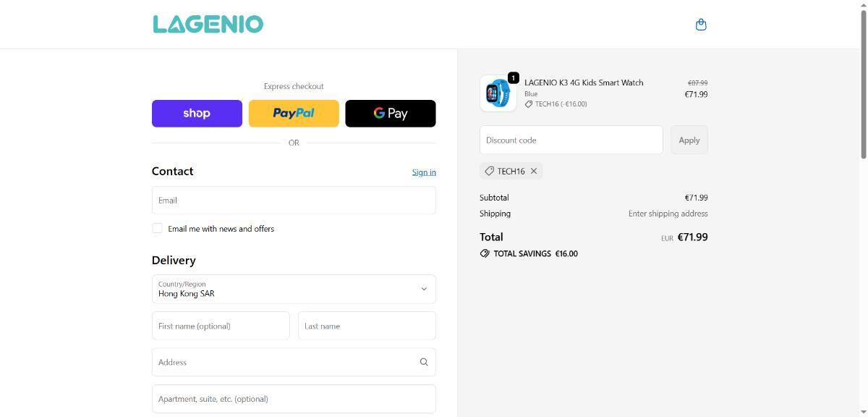This screenshot has height=417, width=868.
Task: Click the Discount code field
Action: [x=571, y=140]
